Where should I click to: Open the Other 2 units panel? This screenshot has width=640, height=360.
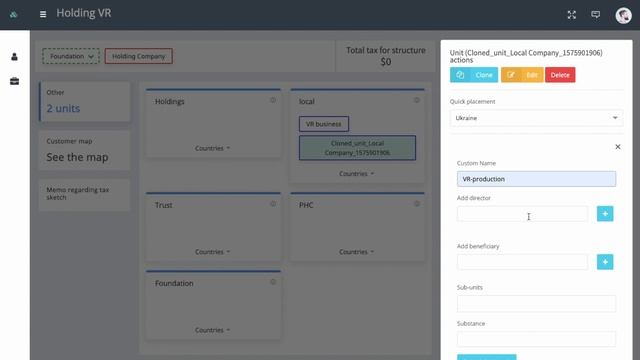pos(85,102)
